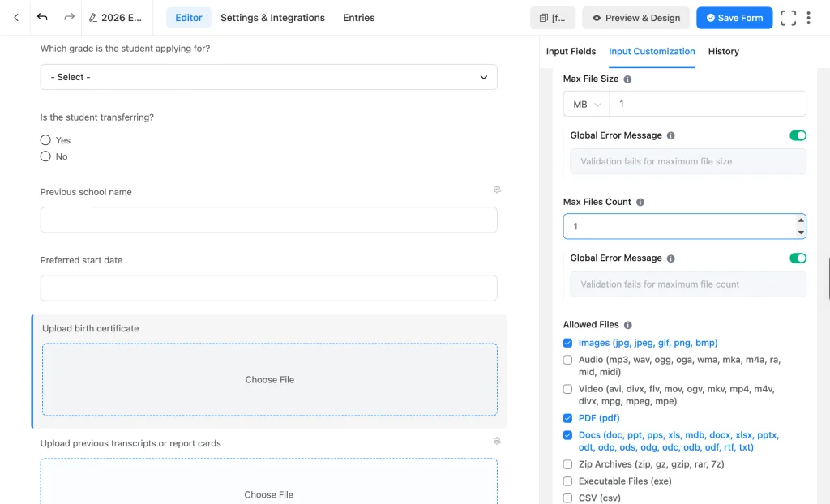Image resolution: width=830 pixels, height=504 pixels.
Task: Toggle fullscreen editor mode
Action: [x=788, y=18]
